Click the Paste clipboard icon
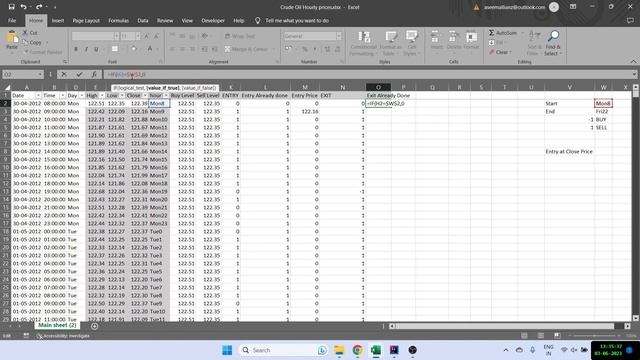This screenshot has height=360, width=640. tap(12, 38)
